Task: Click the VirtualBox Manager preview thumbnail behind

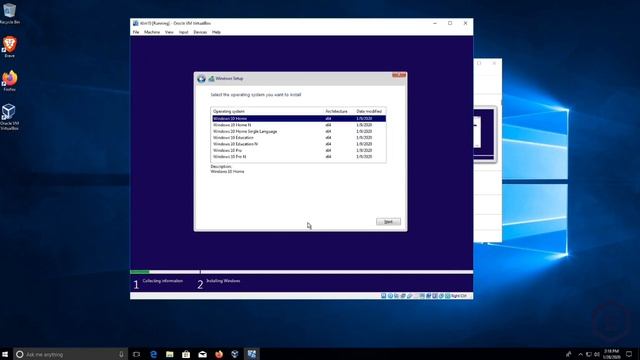Action: click(x=485, y=134)
